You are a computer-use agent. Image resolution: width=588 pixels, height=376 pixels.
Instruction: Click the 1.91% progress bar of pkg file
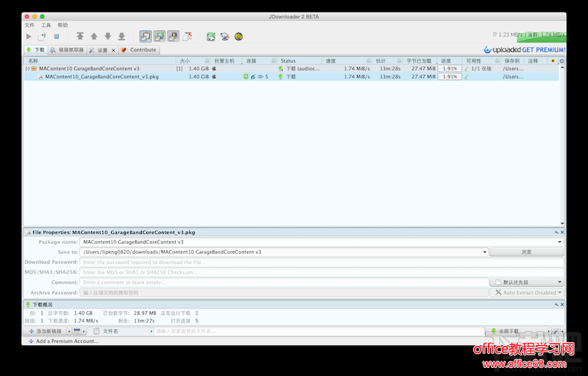tap(450, 77)
